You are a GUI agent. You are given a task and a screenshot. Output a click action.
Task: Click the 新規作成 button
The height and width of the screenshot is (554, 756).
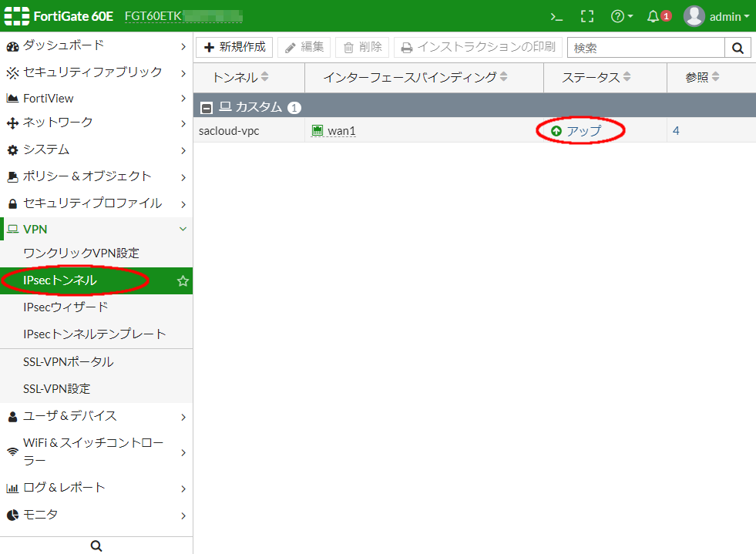[234, 47]
